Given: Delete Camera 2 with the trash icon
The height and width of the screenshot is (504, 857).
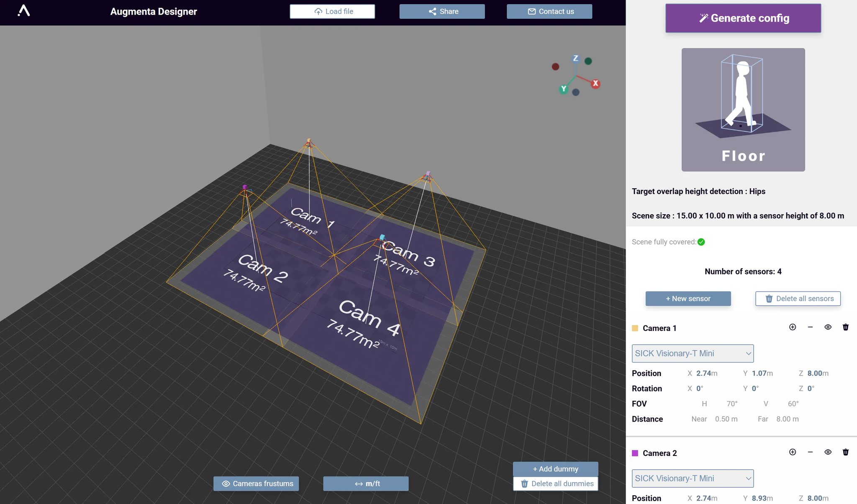Looking at the screenshot, I should tap(845, 452).
